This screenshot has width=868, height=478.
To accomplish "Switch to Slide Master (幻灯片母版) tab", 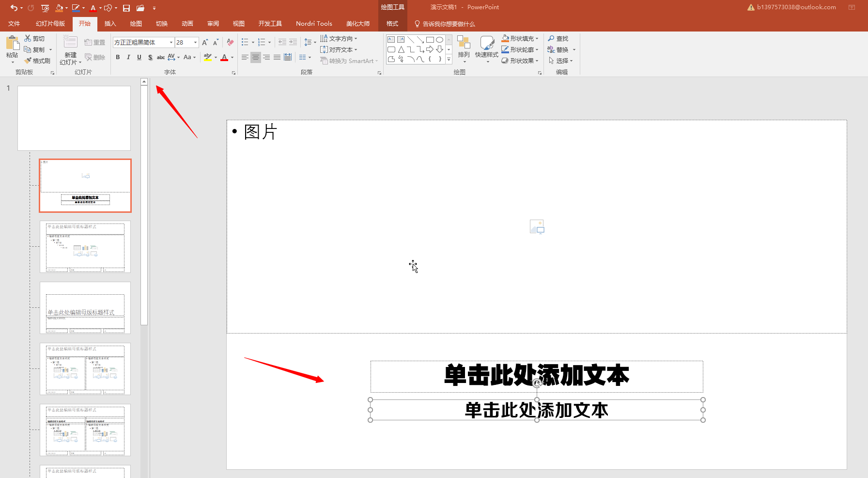I will (50, 23).
